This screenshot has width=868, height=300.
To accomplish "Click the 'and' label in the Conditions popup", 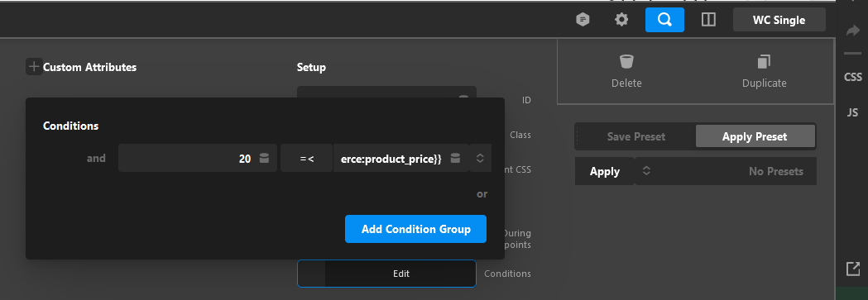I will (96, 159).
